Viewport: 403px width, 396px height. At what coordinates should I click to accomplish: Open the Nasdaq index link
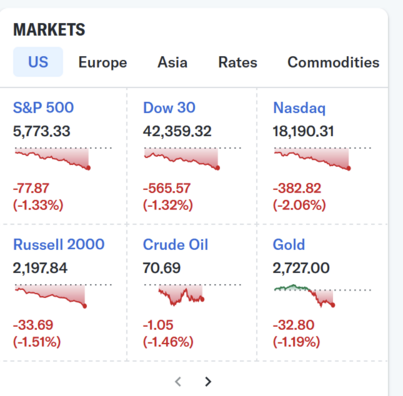pyautogui.click(x=299, y=108)
